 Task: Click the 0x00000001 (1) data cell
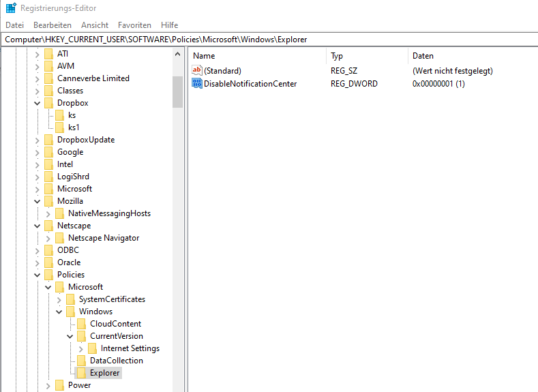point(438,84)
